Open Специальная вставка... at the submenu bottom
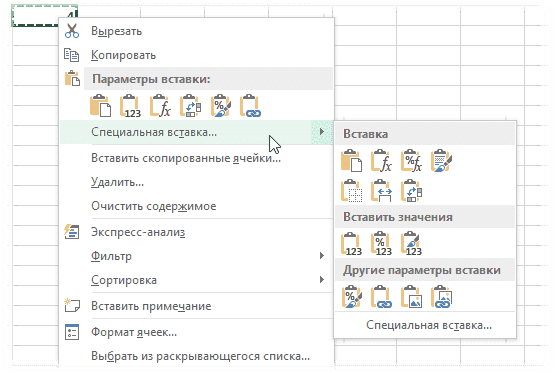 click(429, 325)
